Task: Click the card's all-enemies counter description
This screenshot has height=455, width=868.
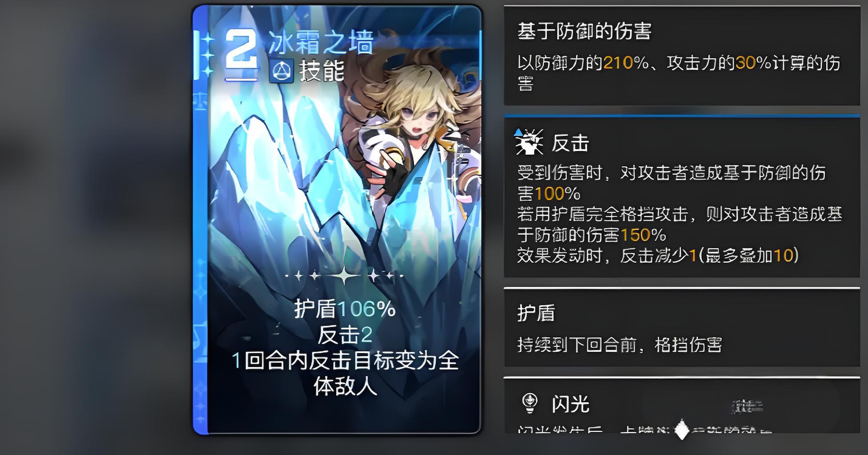Action: pyautogui.click(x=345, y=373)
